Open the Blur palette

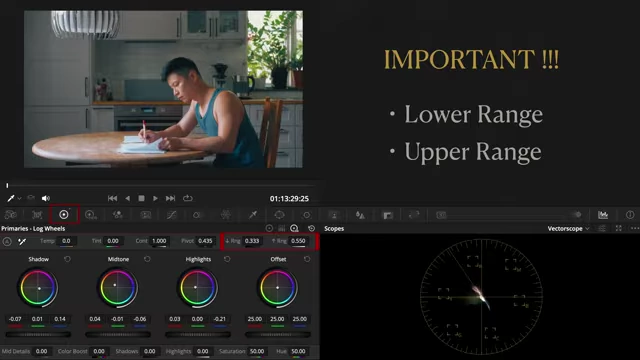click(x=360, y=215)
